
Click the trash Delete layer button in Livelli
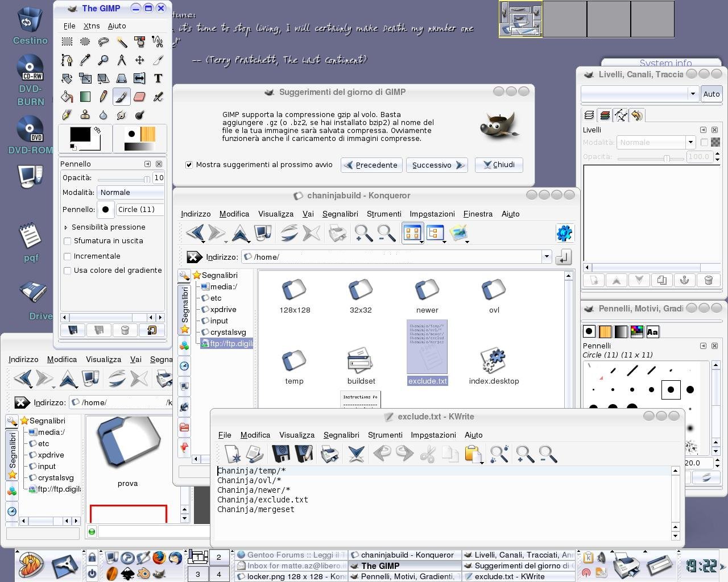tap(709, 280)
